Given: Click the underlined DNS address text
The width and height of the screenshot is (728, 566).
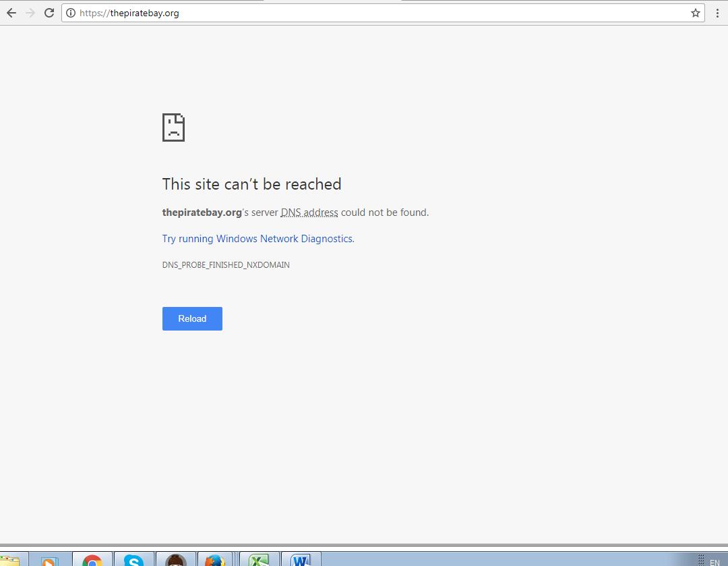Looking at the screenshot, I should click(309, 213).
